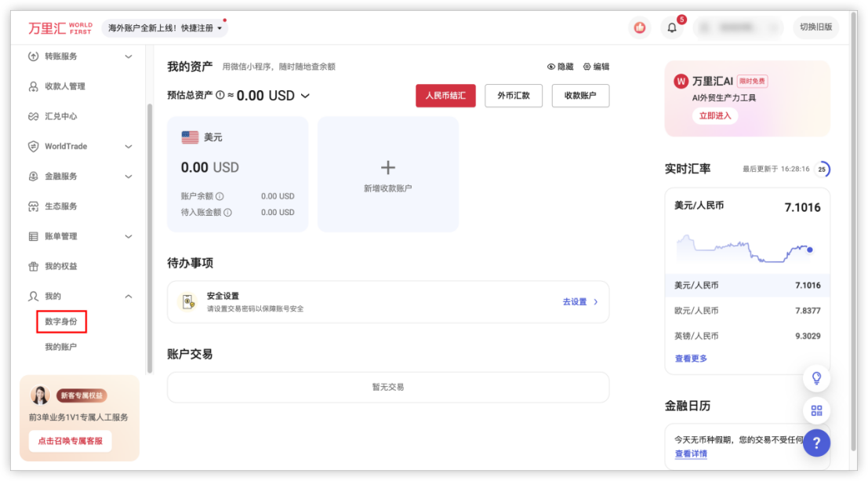Collapse the 我的 menu chevron

tap(129, 296)
